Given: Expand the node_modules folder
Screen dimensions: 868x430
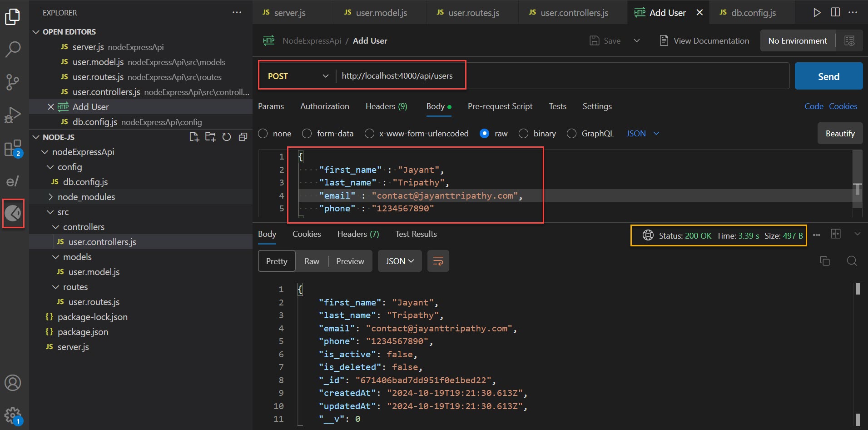Looking at the screenshot, I should [x=86, y=197].
